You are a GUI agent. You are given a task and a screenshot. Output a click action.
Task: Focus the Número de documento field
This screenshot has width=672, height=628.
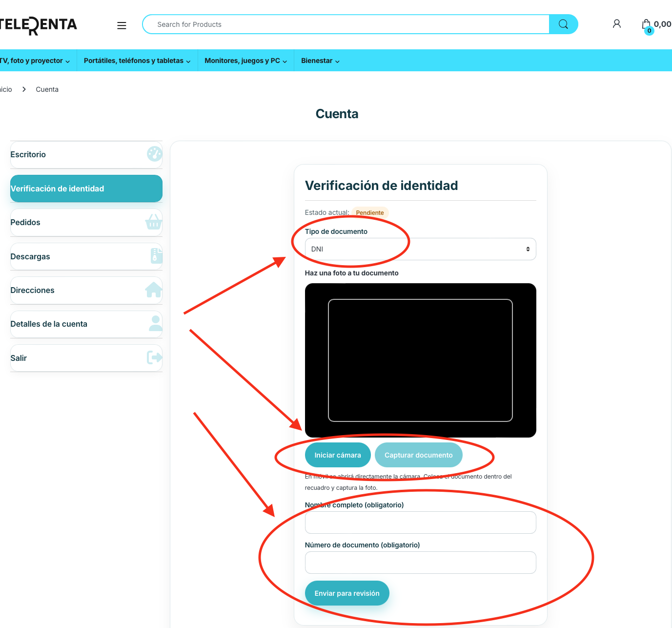[x=420, y=563]
